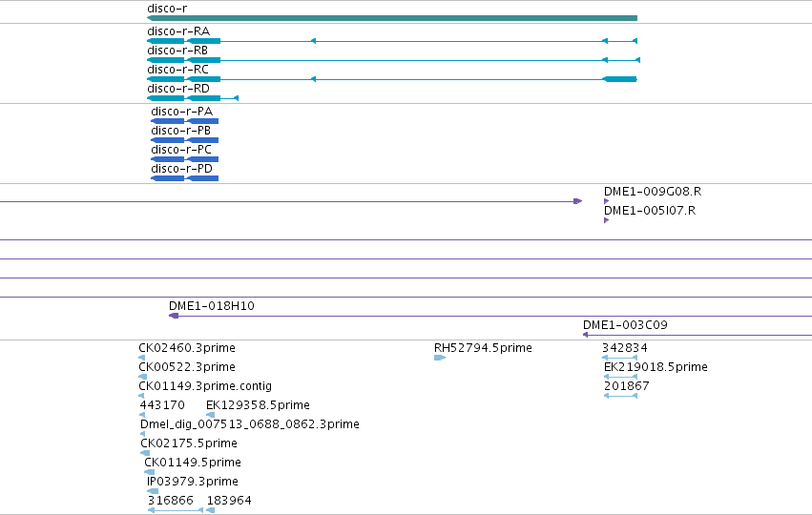
Task: Select the EK129358.5prime label
Action: (258, 405)
